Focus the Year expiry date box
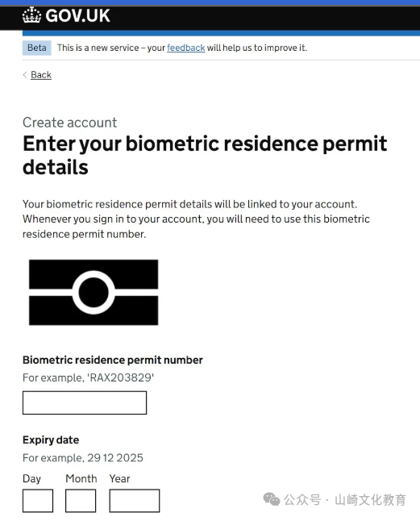The image size is (420, 517). click(135, 501)
